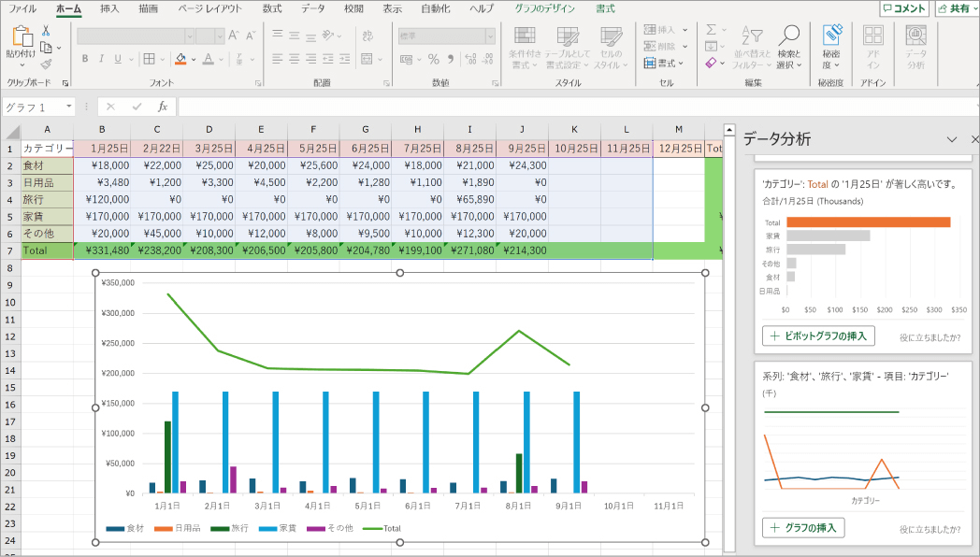Select the Format Painter brush icon
This screenshot has height=557, width=980.
(x=46, y=64)
